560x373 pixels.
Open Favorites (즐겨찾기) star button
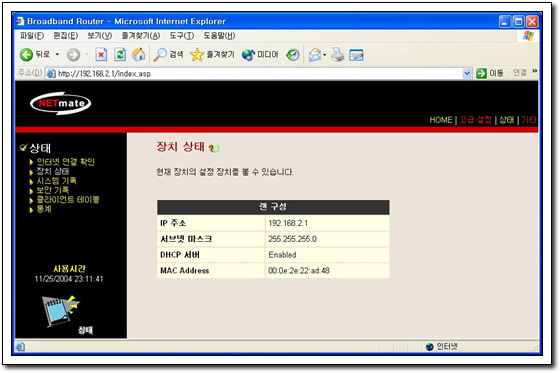tap(212, 55)
